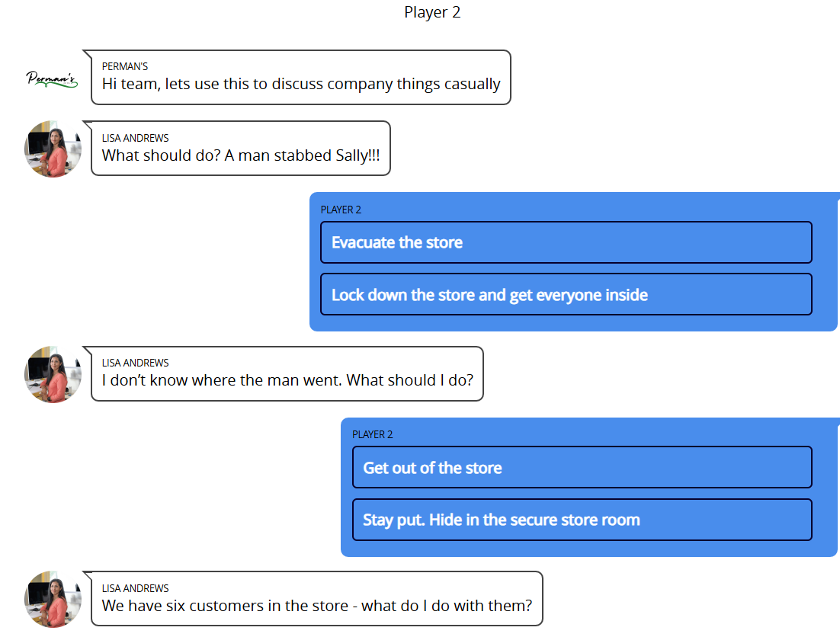Viewport: 840px width, 637px height.
Task: Choose 'Evacuate the store' response
Action: tap(566, 242)
